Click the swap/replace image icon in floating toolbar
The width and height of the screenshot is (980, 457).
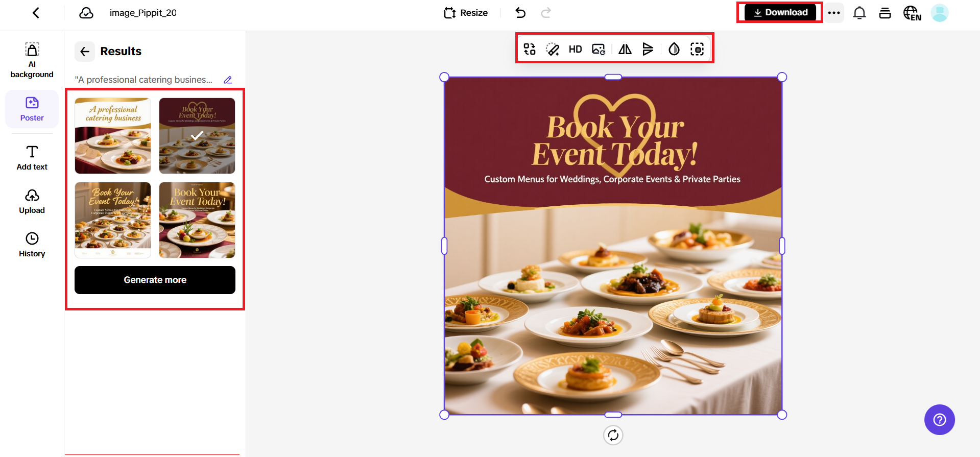(x=530, y=49)
